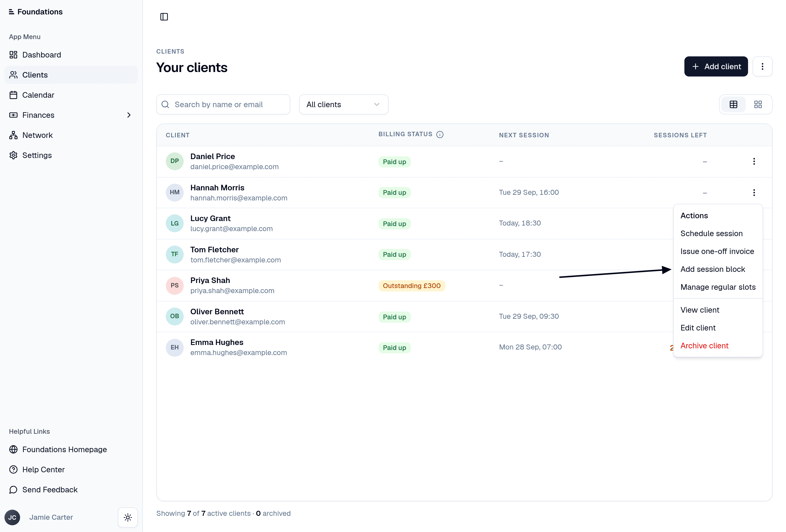This screenshot has height=532, width=786.
Task: Open the Network page
Action: 71,135
